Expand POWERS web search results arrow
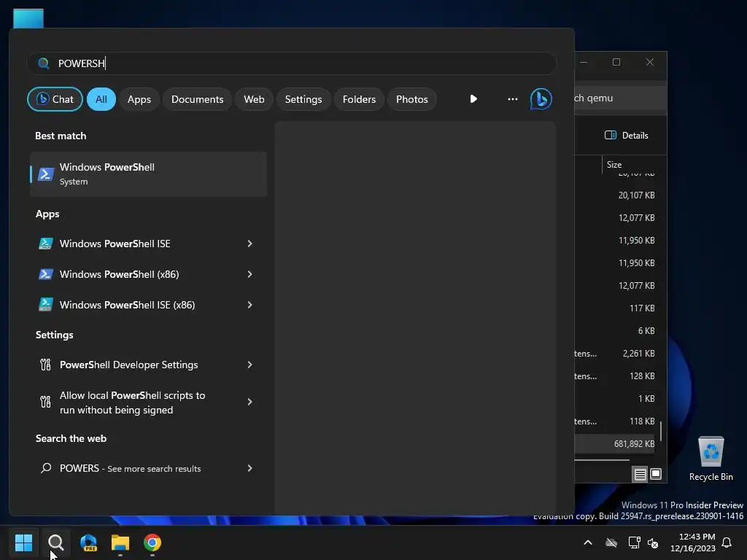747x560 pixels. [x=249, y=468]
